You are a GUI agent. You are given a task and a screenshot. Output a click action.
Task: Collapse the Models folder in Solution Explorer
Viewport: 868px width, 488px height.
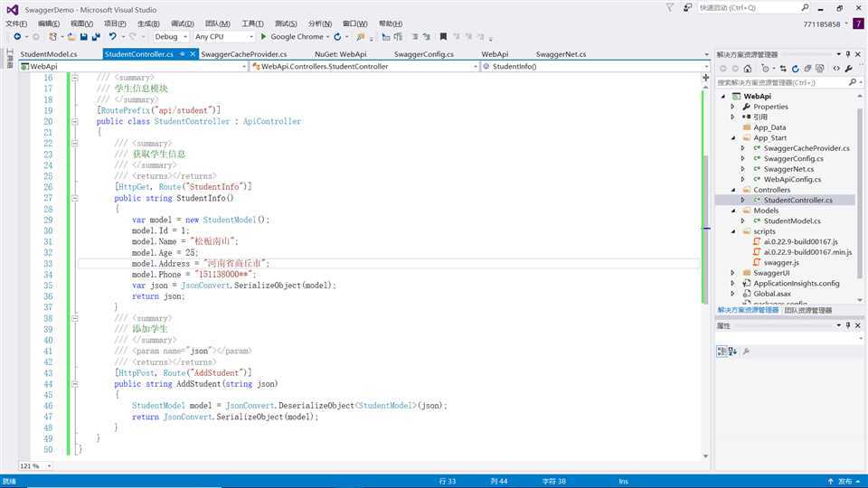733,211
